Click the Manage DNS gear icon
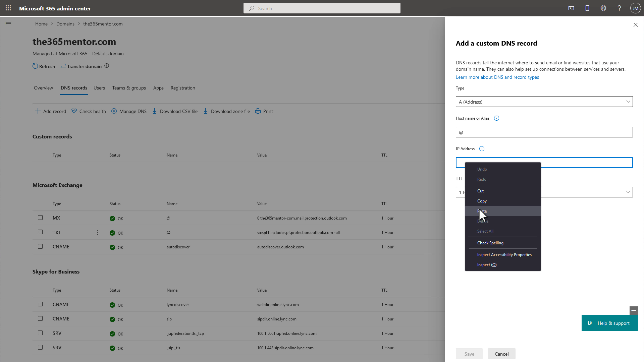The width and height of the screenshot is (644, 362). coord(114,111)
